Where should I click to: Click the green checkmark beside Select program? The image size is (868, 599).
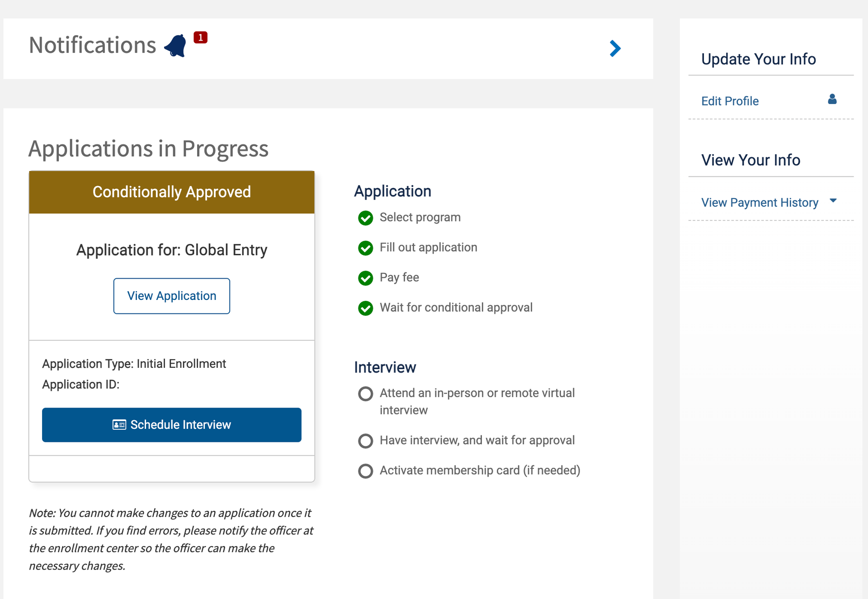365,218
